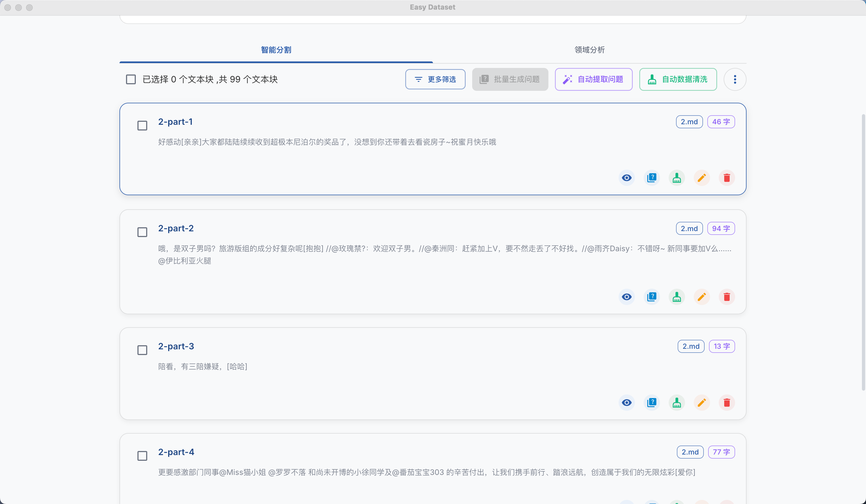Edit chunk 2-part-1 with pencil icon
The height and width of the screenshot is (504, 866).
(x=702, y=178)
